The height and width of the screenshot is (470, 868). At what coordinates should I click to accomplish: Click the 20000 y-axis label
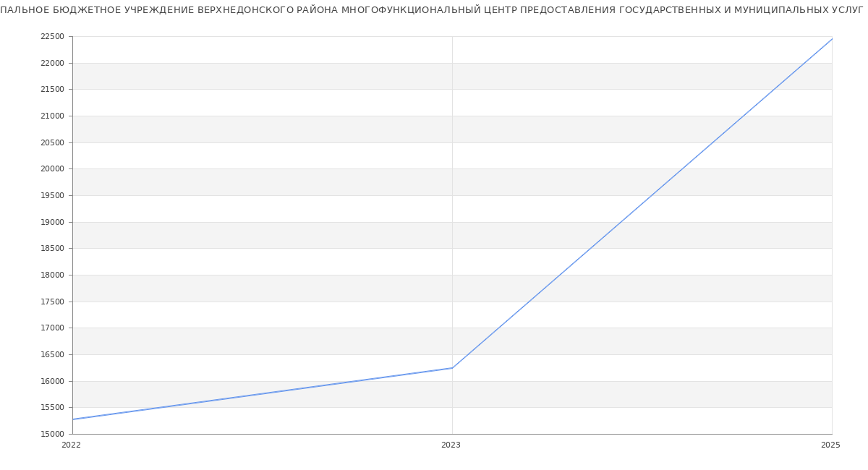52,169
